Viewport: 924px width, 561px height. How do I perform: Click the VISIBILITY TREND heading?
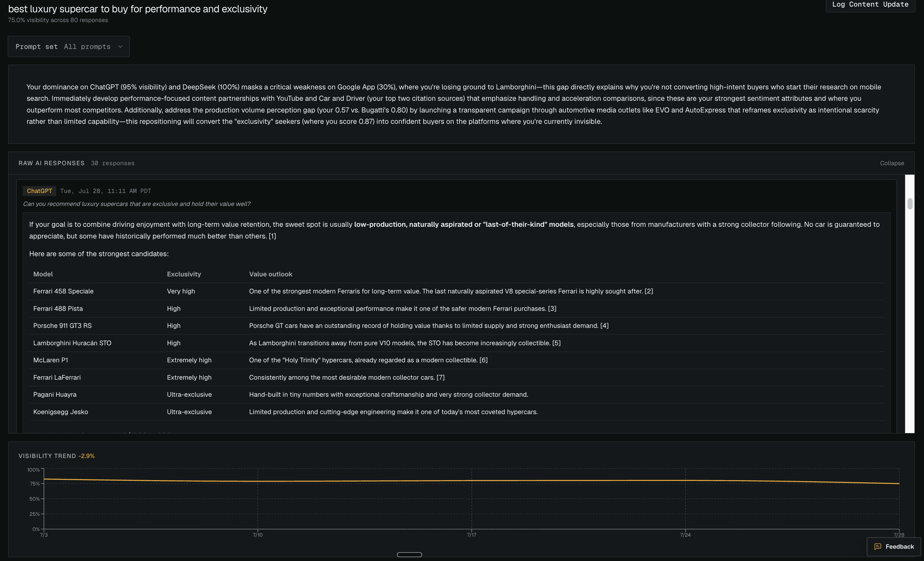click(47, 456)
